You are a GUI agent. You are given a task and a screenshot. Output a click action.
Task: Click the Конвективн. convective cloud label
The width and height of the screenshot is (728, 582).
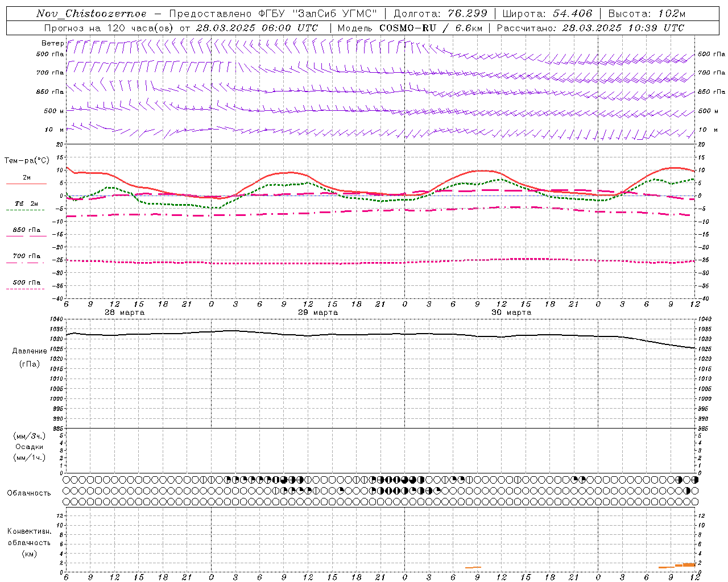click(29, 531)
